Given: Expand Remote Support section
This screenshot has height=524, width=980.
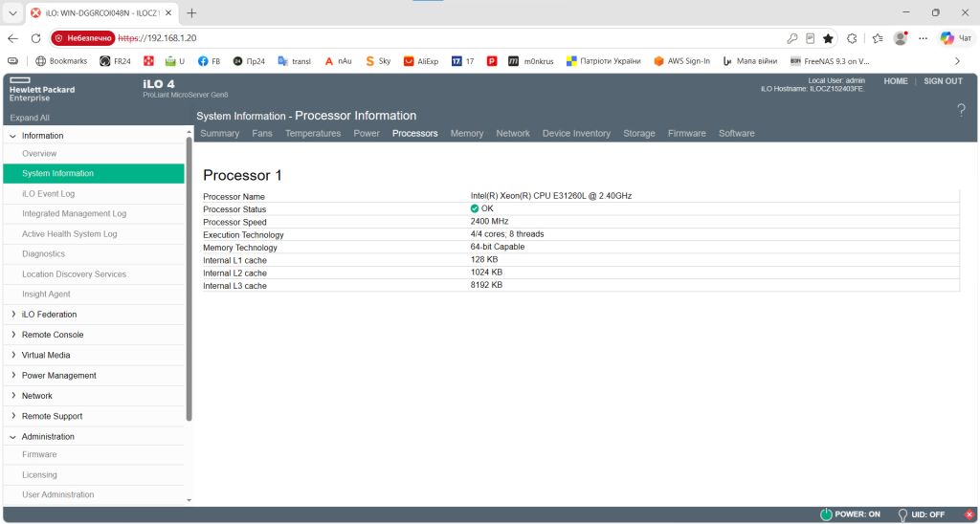Looking at the screenshot, I should (x=13, y=416).
